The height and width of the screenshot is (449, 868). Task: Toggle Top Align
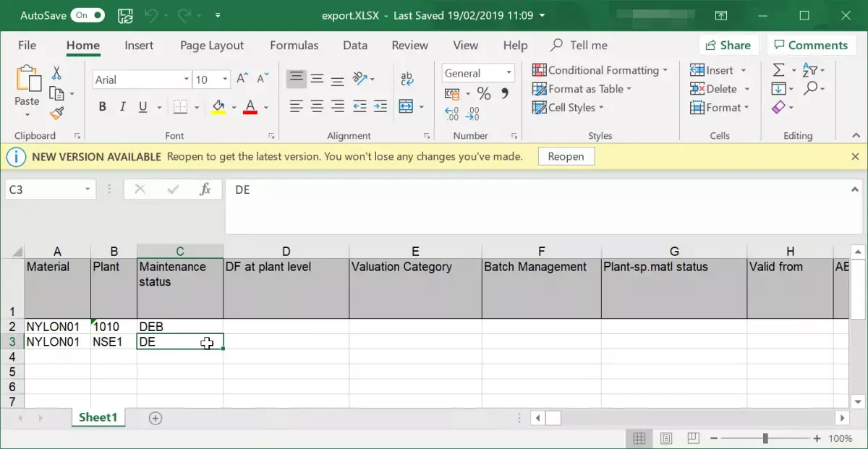(296, 78)
